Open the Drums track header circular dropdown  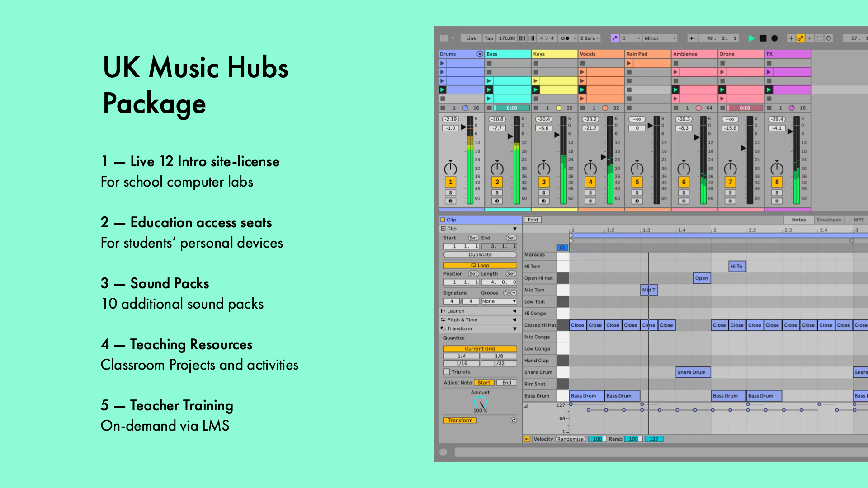pyautogui.click(x=480, y=54)
